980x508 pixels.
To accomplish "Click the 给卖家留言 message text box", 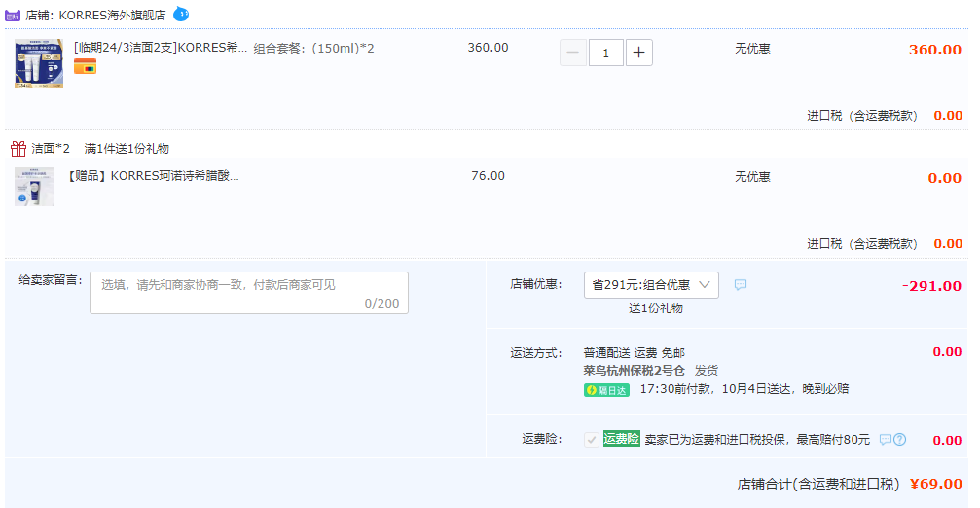I will click(249, 293).
